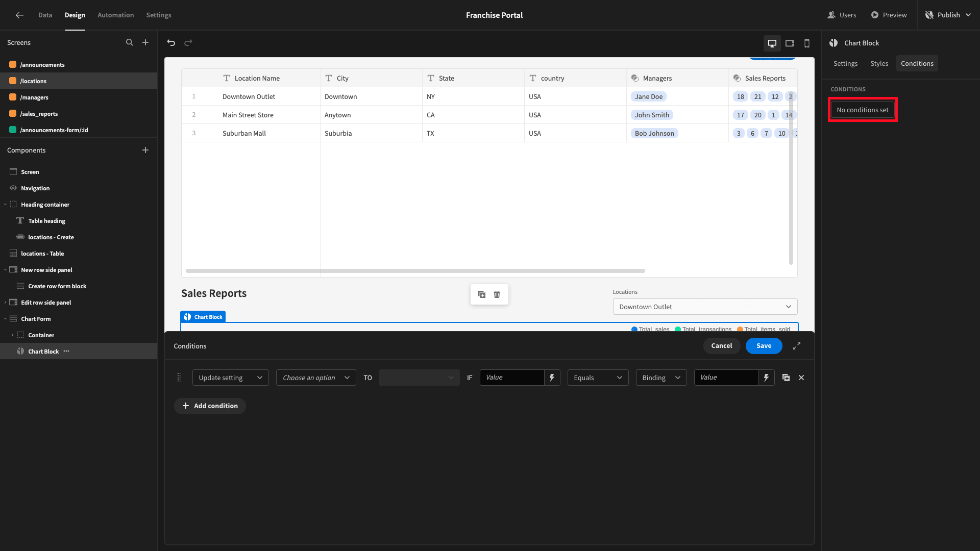
Task: Expand the Conditions drawer fullscreen
Action: [x=797, y=346]
